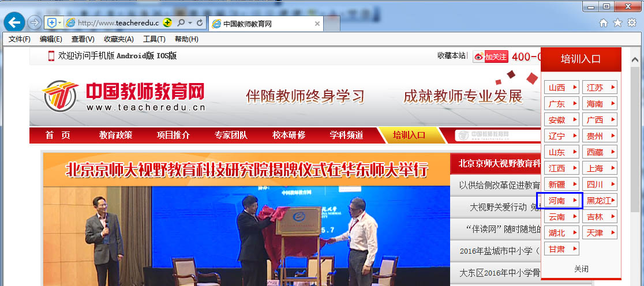
Task: Choose 云南 in training panel
Action: click(561, 217)
